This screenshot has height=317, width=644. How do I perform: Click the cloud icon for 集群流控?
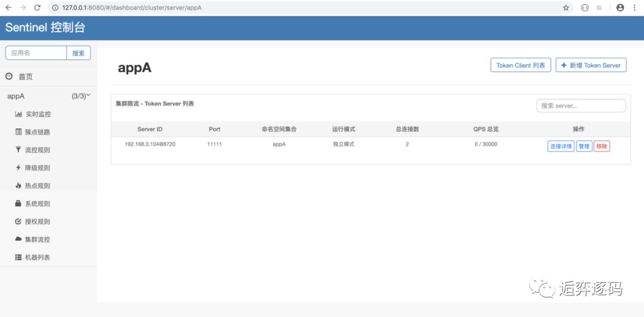(18, 239)
